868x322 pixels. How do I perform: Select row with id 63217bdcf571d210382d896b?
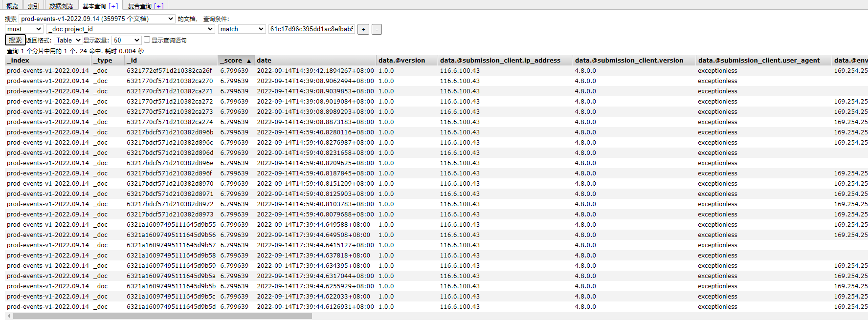[x=436, y=132]
